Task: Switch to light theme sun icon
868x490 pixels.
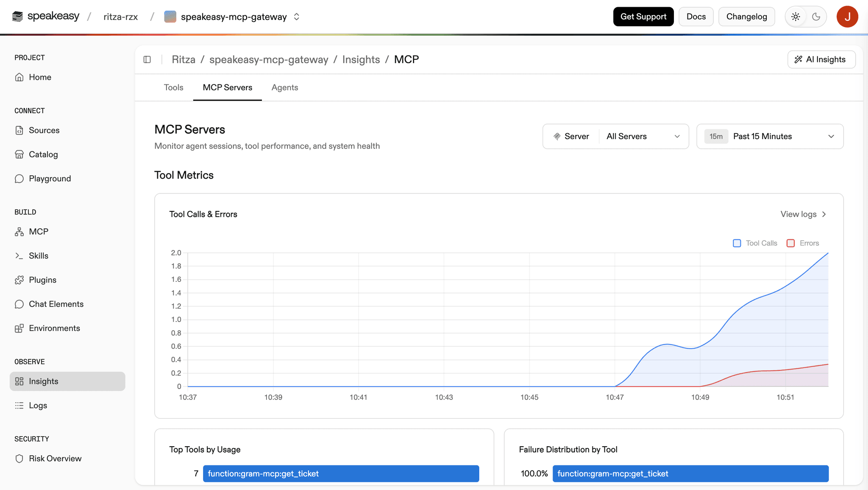Action: pyautogui.click(x=796, y=17)
